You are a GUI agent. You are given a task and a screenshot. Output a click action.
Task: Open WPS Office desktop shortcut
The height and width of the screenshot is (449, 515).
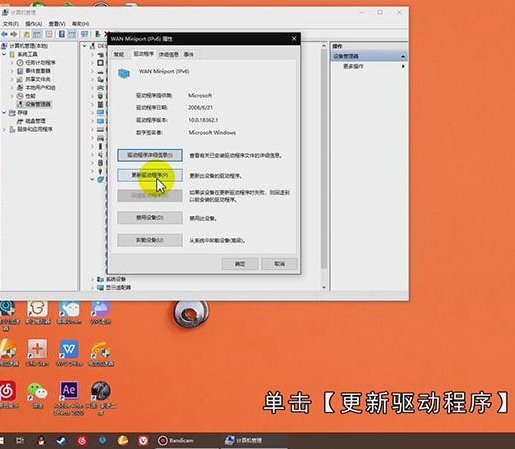(69, 353)
